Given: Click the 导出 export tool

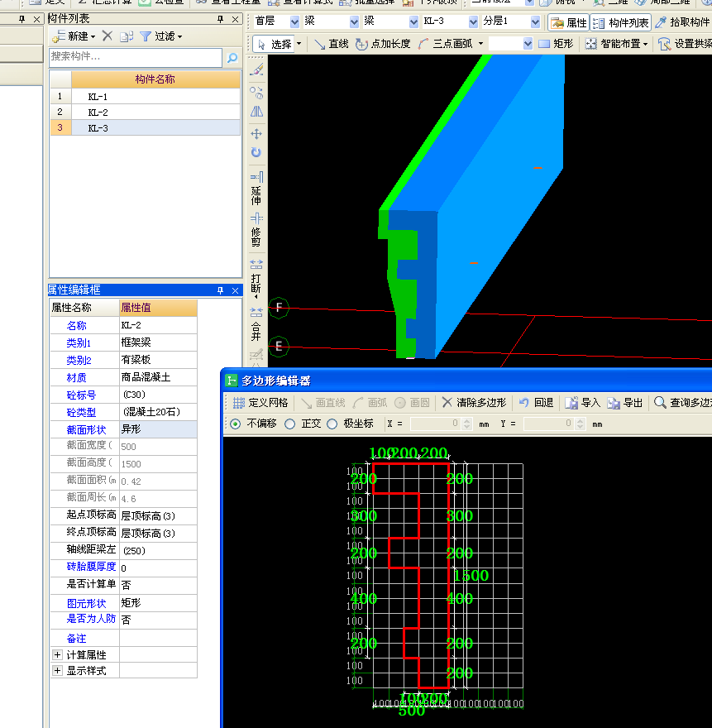Looking at the screenshot, I should [624, 403].
